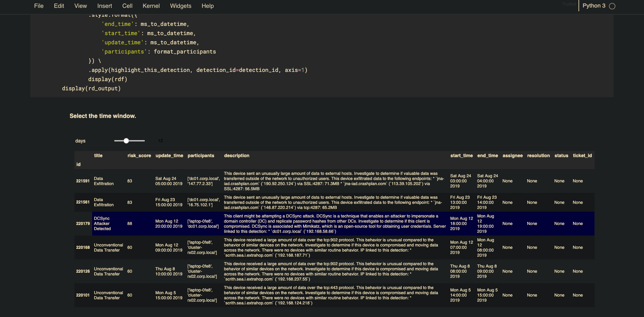This screenshot has width=644, height=317.
Task: Open the Cell menu
Action: tap(127, 6)
